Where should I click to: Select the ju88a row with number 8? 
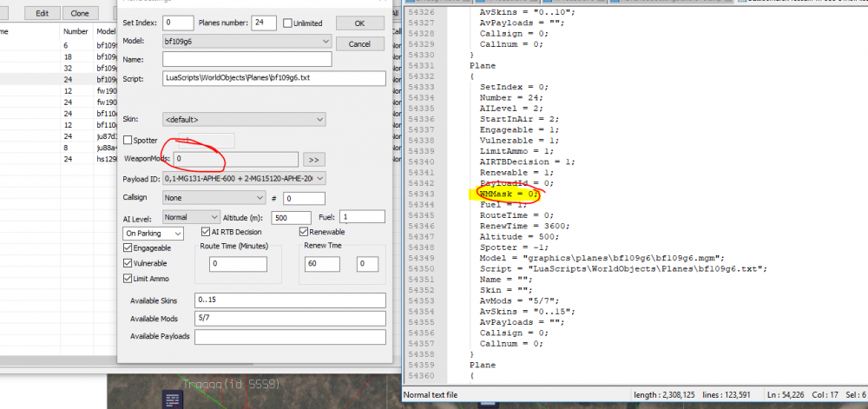[x=58, y=148]
